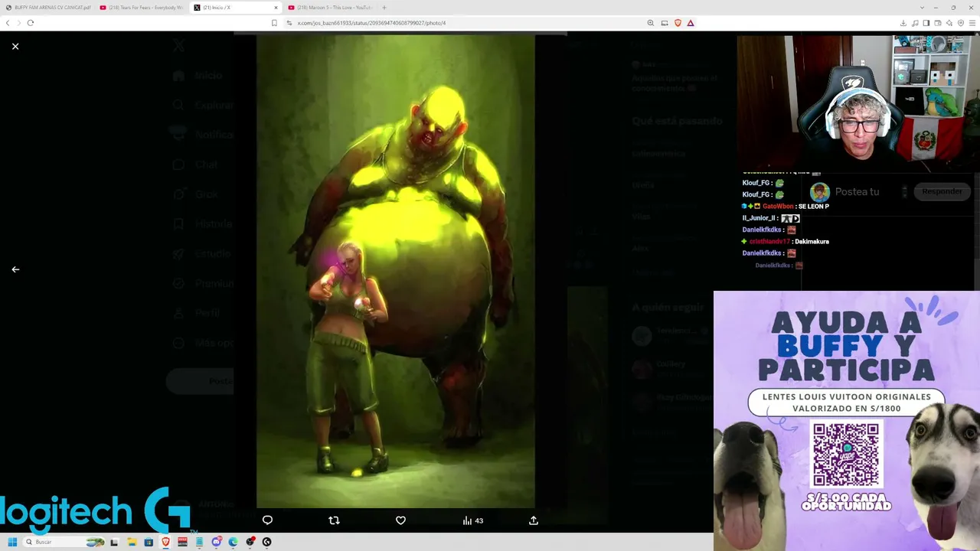Open Brave Wallet icon
Screen dimensions: 980x551
938,23
